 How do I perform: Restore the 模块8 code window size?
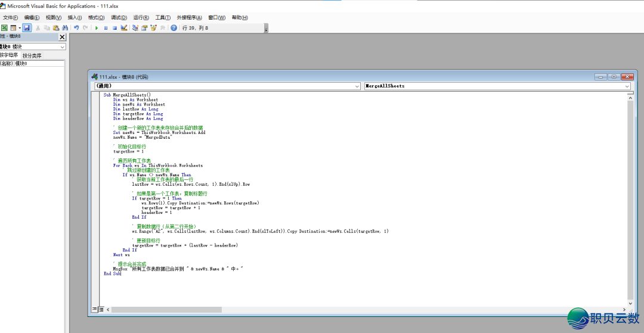point(614,77)
